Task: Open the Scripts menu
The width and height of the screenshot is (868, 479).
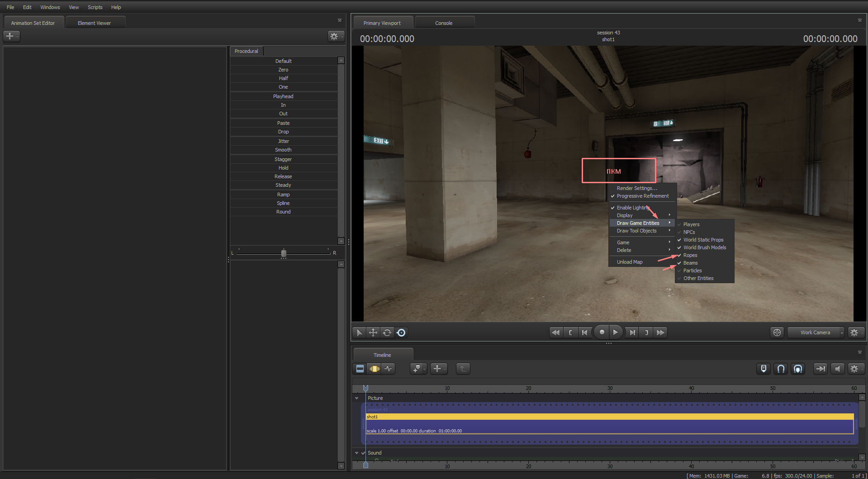Action: (95, 7)
